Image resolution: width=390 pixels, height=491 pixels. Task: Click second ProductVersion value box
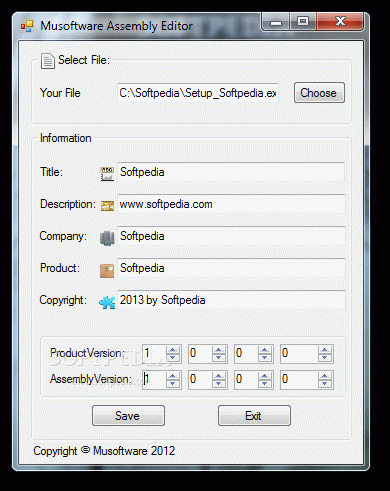pyautogui.click(x=201, y=354)
